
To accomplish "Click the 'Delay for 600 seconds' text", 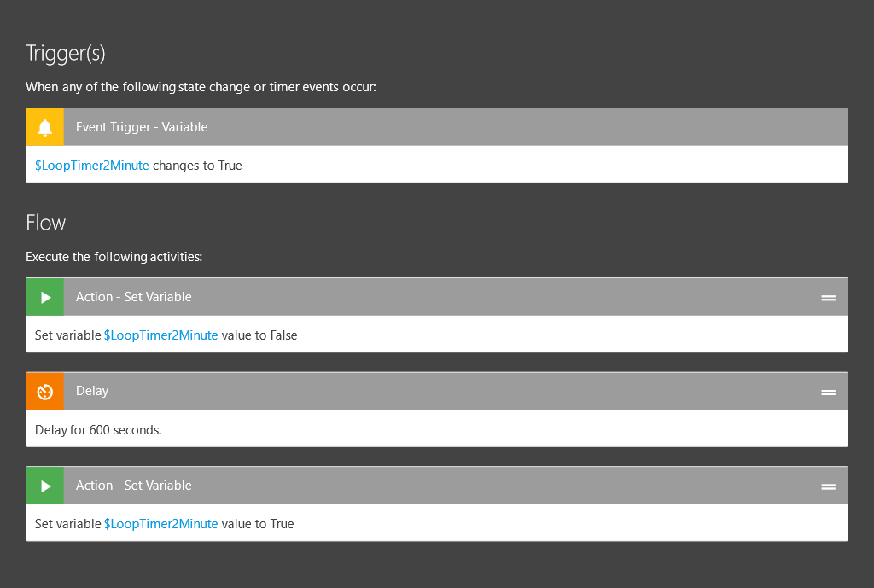I will tap(97, 429).
